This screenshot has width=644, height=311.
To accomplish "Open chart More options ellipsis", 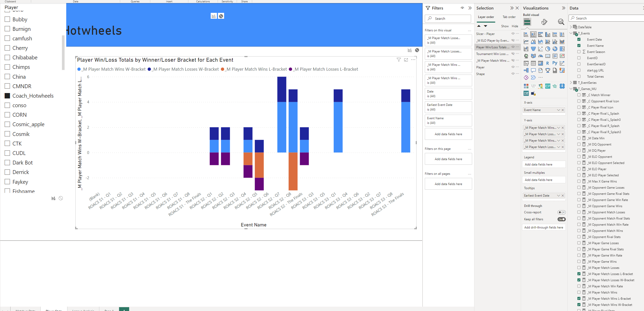I will 413,60.
